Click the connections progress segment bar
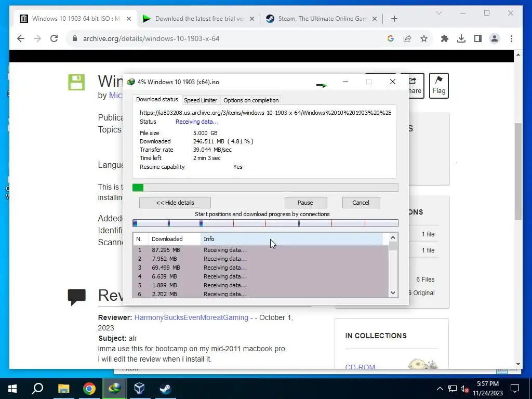 265,223
